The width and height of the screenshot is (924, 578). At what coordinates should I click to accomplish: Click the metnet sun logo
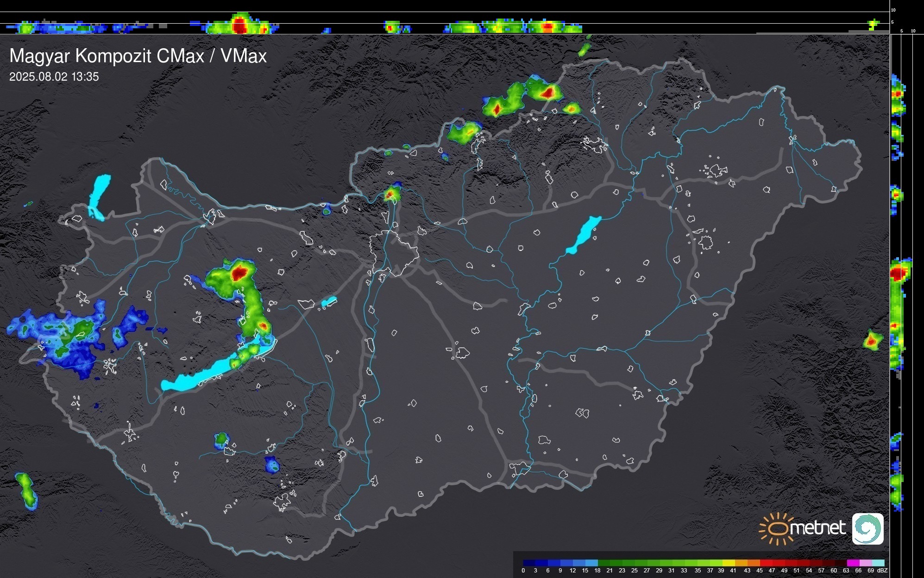pos(778,529)
